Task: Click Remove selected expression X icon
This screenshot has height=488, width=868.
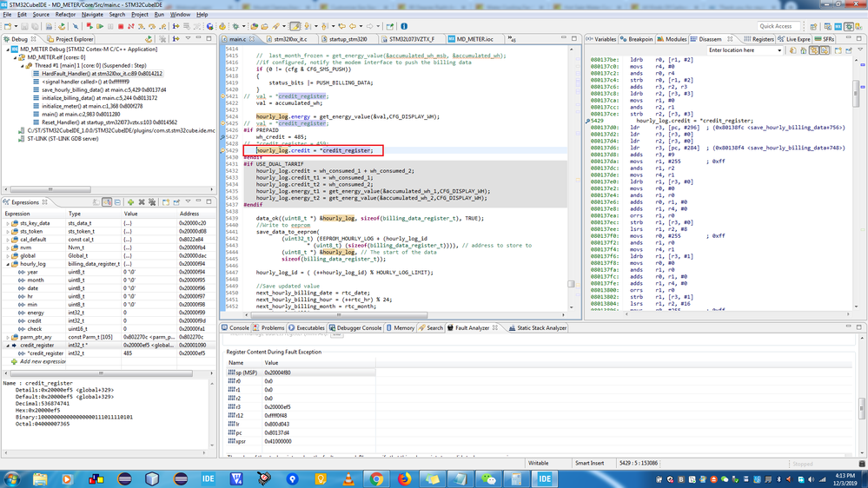Action: 142,202
